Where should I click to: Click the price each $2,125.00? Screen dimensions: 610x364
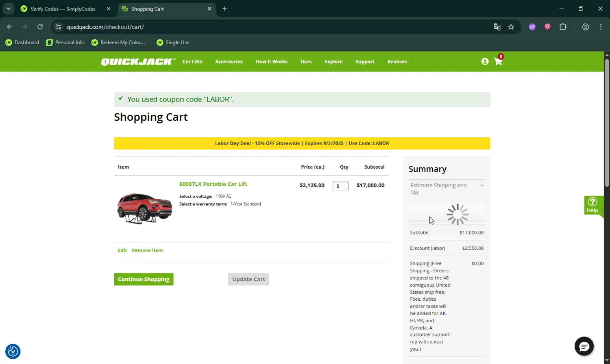coord(312,185)
